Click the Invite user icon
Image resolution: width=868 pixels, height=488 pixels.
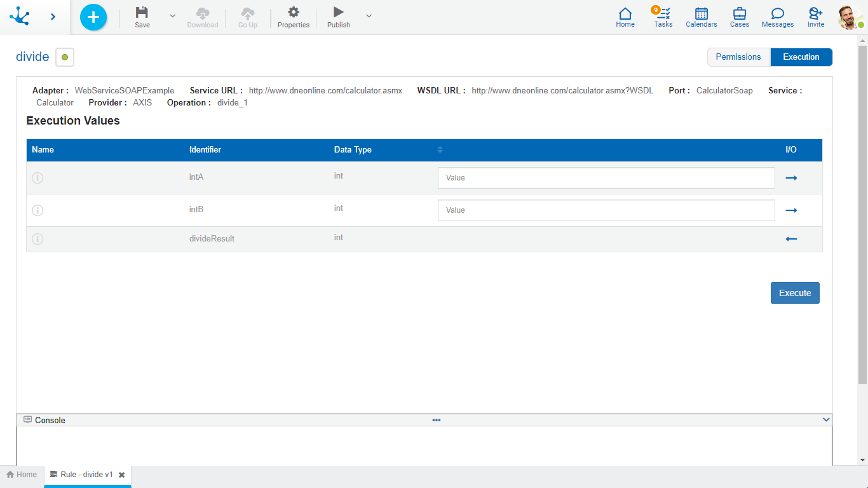[815, 17]
